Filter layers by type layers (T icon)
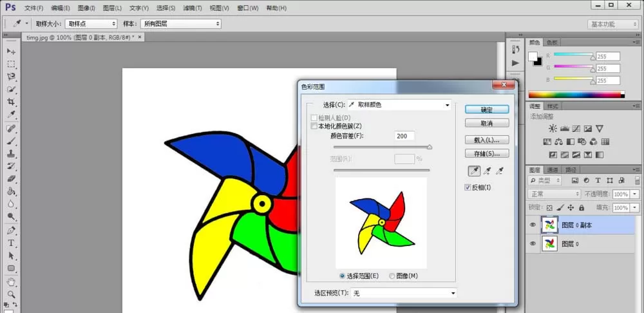Screen dimensions: 644x313 click(598, 180)
